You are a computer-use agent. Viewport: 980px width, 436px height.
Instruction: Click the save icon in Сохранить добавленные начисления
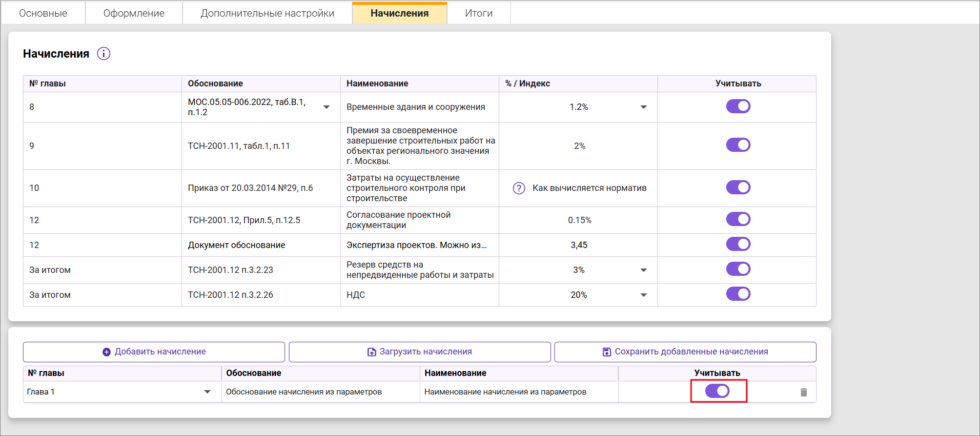point(607,352)
